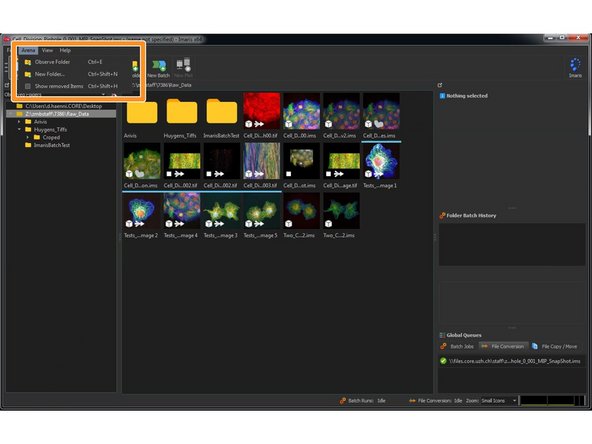Click the cube icon on Cell_D...on.ims
Viewport: 592px width, 444px height.
pos(129,174)
